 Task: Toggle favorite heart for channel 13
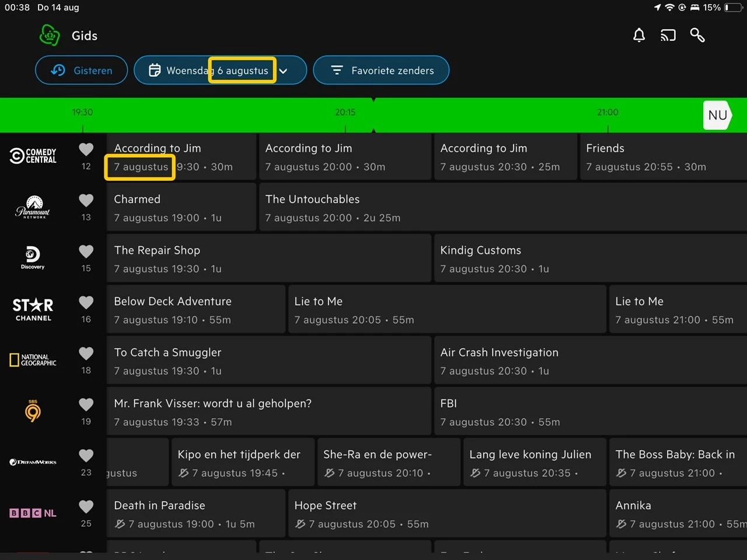[x=86, y=200]
